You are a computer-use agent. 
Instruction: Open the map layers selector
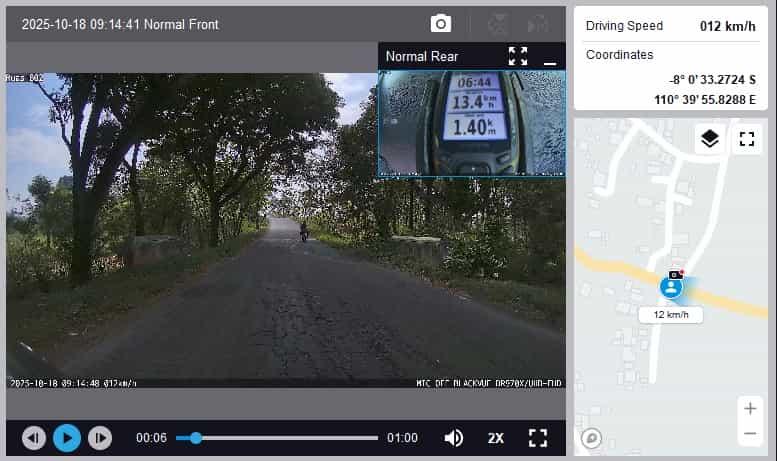point(709,139)
